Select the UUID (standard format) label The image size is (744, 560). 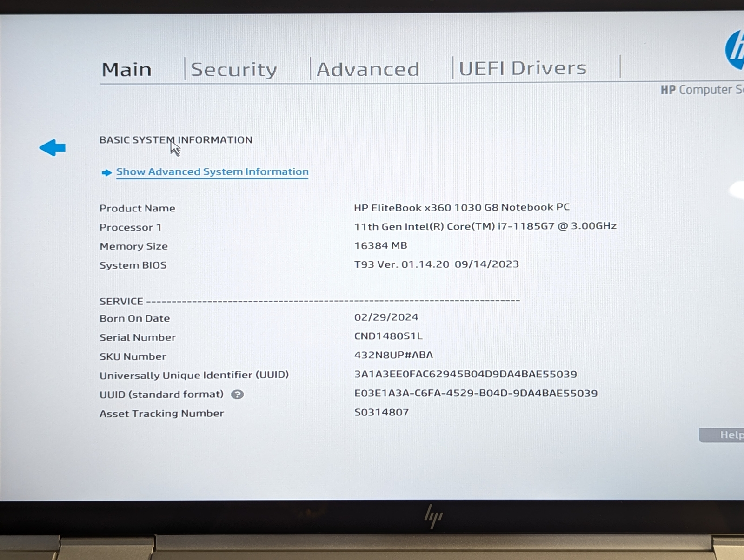pos(161,395)
